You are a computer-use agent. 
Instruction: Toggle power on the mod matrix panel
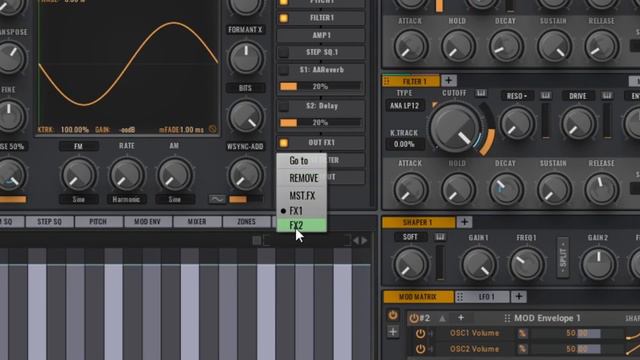(393, 315)
